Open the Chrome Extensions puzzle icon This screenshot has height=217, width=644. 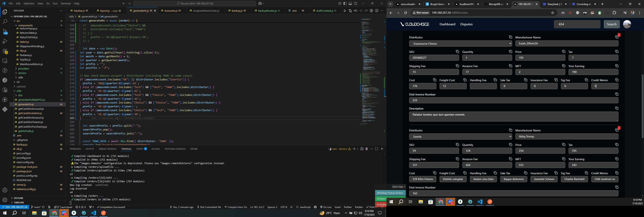[614, 13]
